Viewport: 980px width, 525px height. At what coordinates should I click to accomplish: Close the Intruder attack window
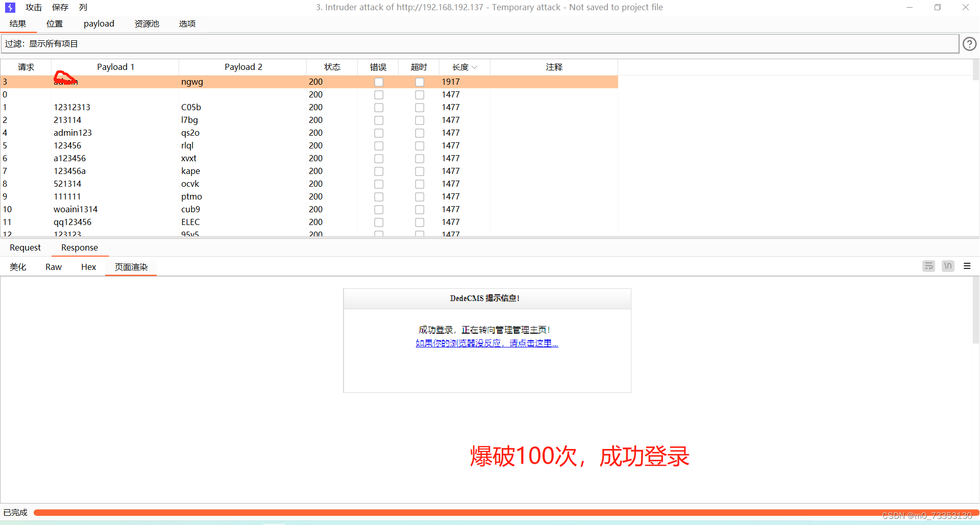pyautogui.click(x=966, y=8)
